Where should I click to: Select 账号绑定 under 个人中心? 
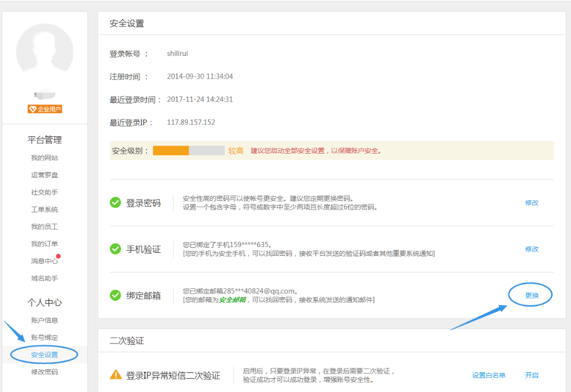pyautogui.click(x=45, y=337)
